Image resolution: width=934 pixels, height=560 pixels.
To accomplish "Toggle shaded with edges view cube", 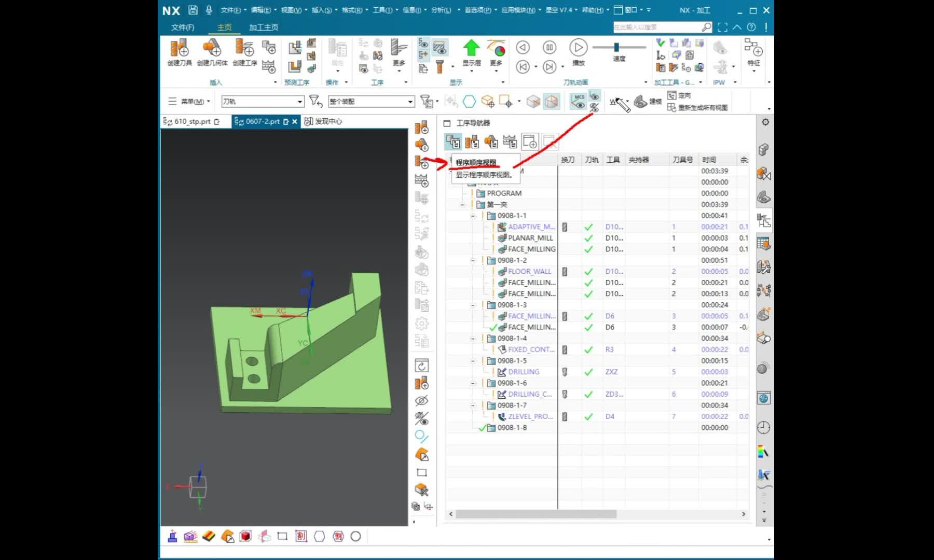I will (x=552, y=102).
